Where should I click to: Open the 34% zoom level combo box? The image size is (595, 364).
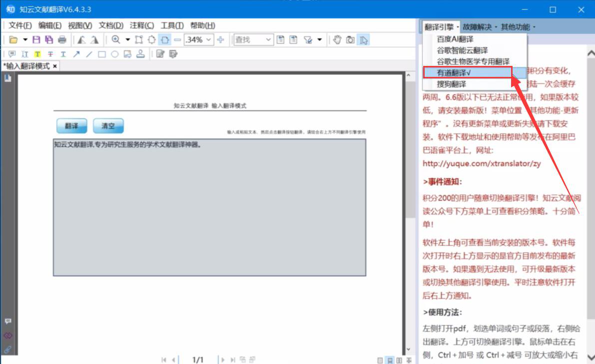pos(199,40)
